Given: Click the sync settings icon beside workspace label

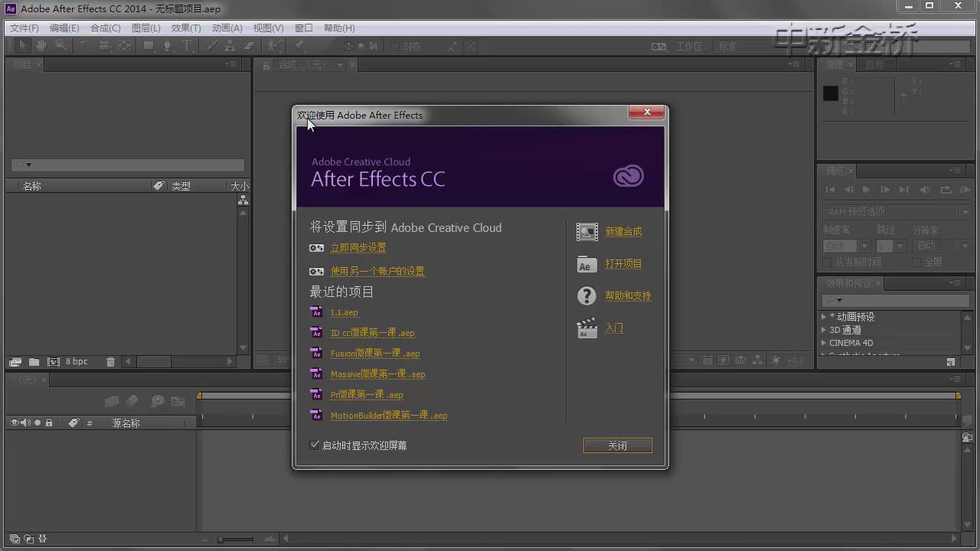Looking at the screenshot, I should [658, 47].
